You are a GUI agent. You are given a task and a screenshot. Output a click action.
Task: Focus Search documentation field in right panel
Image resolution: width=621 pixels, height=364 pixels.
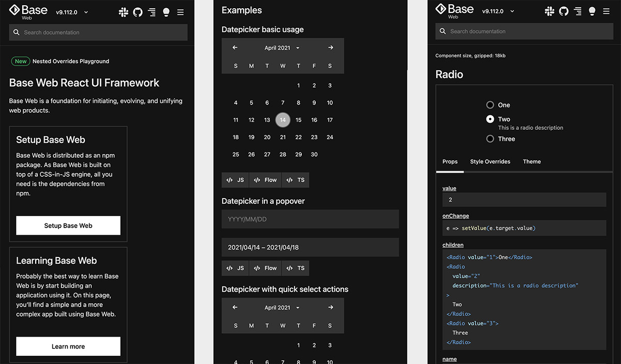(x=525, y=31)
